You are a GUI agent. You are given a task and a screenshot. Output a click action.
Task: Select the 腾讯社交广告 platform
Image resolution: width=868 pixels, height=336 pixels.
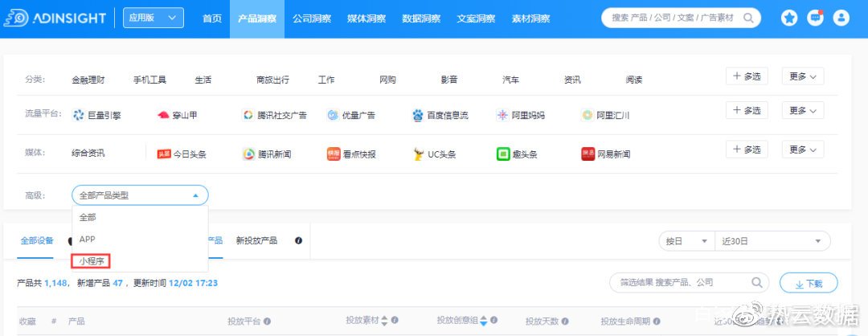point(275,116)
